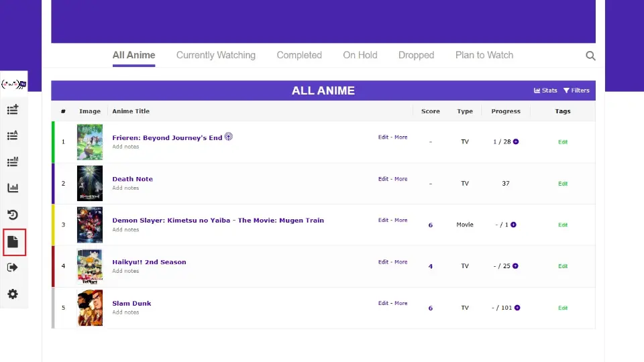Open the bar chart statistics sidebar icon

(13, 188)
